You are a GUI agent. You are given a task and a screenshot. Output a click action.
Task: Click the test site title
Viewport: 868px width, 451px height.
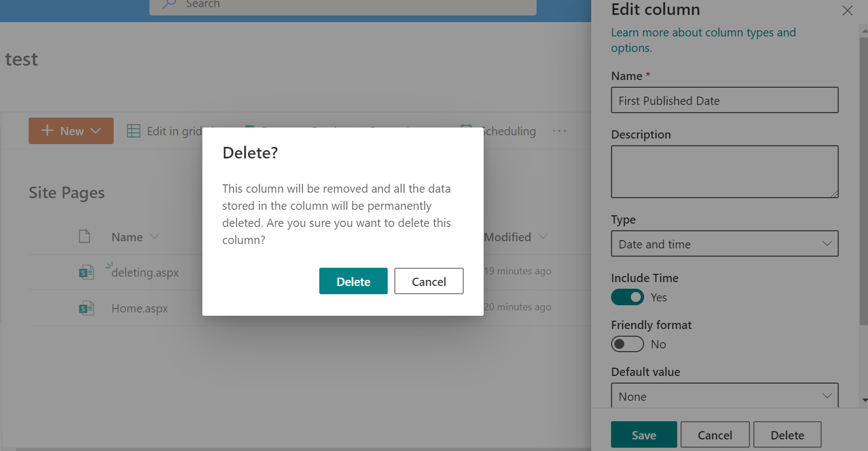click(22, 59)
